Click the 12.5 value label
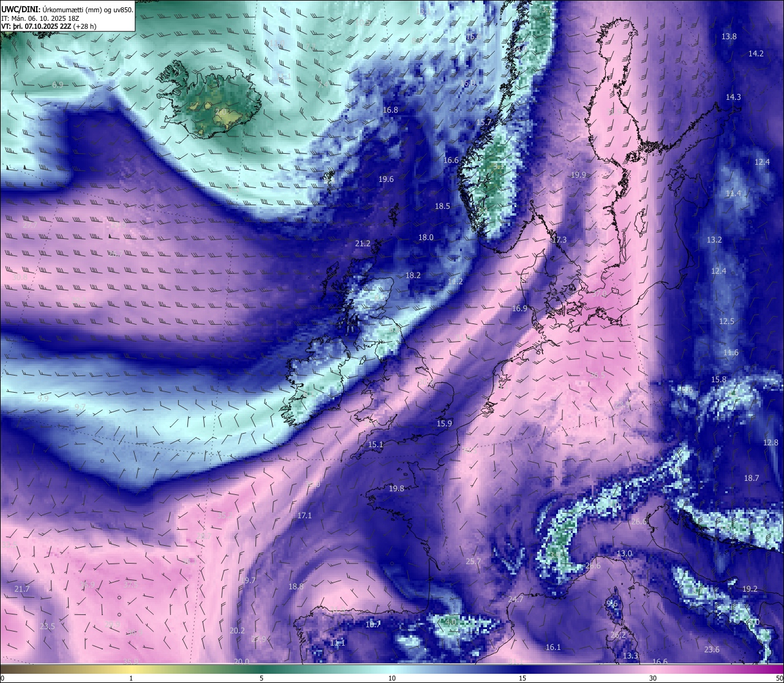Image resolution: width=784 pixels, height=683 pixels. [726, 322]
